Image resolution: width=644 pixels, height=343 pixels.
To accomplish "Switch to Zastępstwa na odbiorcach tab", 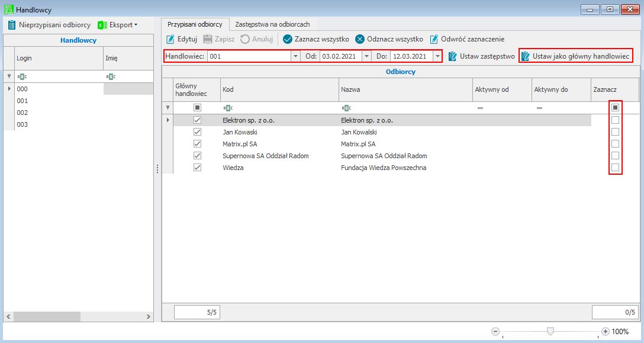I will (272, 24).
